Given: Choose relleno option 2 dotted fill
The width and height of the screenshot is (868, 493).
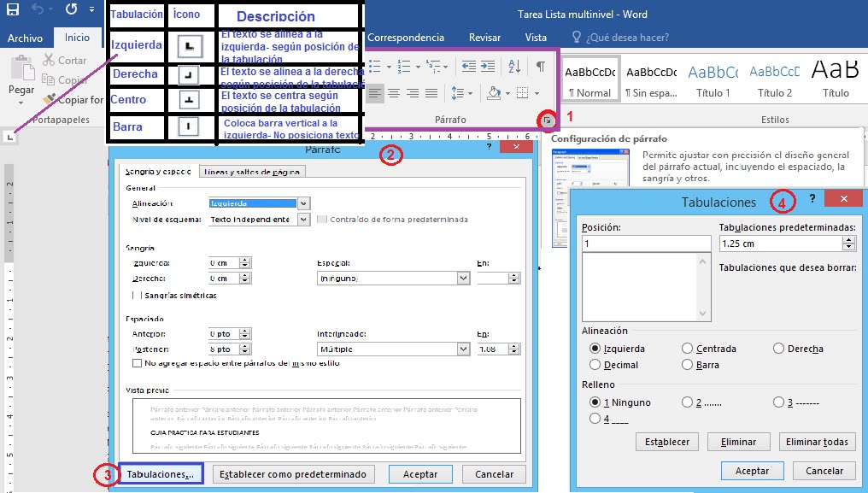Looking at the screenshot, I should pyautogui.click(x=688, y=402).
